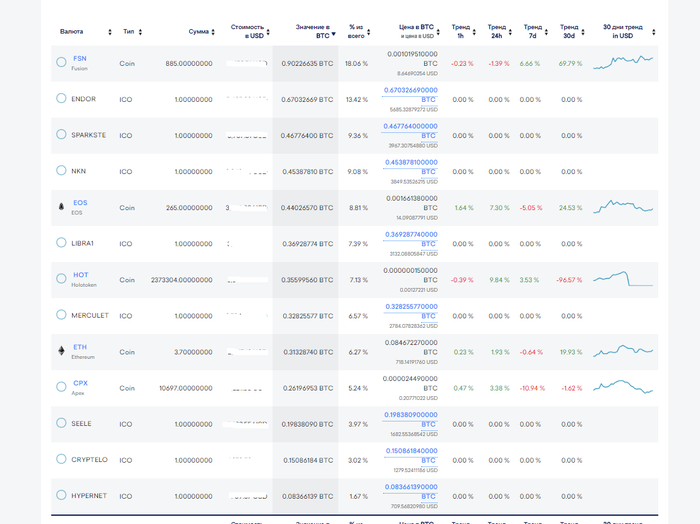700x524 pixels.
Task: Select FSN amount 885.00000000
Action: (189, 63)
